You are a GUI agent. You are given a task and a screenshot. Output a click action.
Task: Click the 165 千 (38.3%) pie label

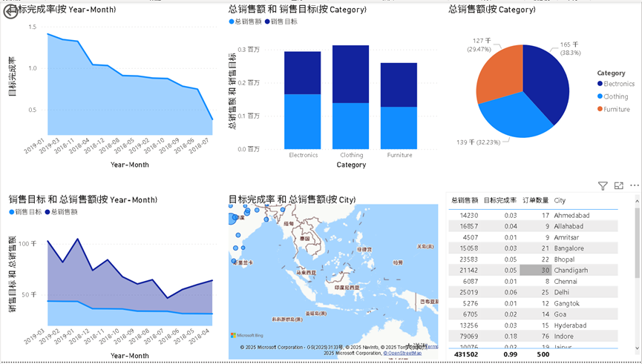tap(569, 48)
